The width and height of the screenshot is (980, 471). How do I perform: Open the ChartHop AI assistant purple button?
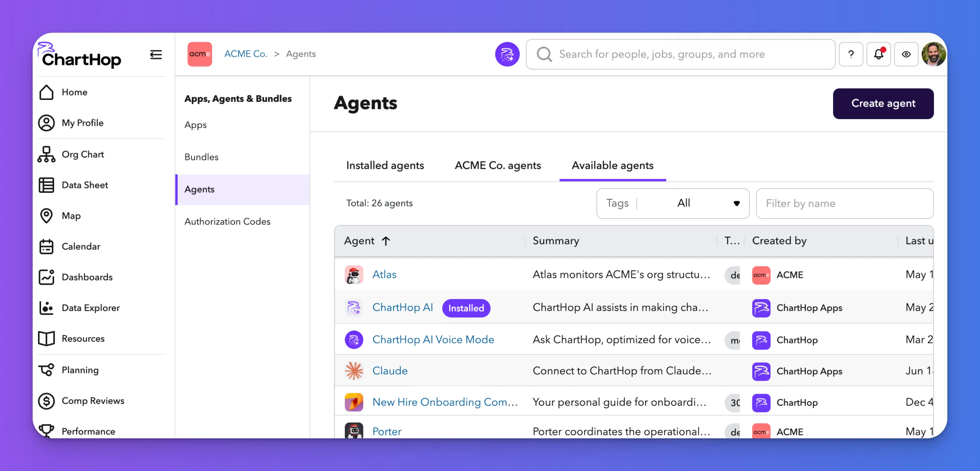click(x=507, y=54)
